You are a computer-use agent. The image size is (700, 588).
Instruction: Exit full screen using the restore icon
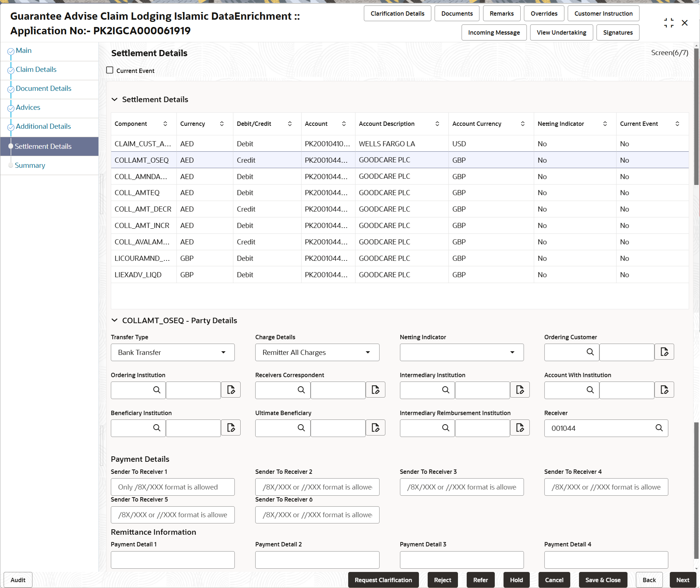tap(669, 23)
